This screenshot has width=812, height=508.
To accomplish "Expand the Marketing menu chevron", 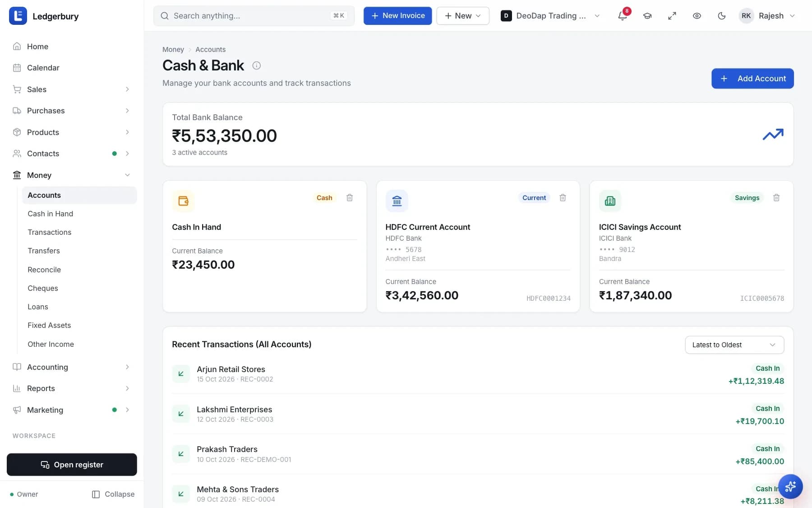I will pos(127,410).
